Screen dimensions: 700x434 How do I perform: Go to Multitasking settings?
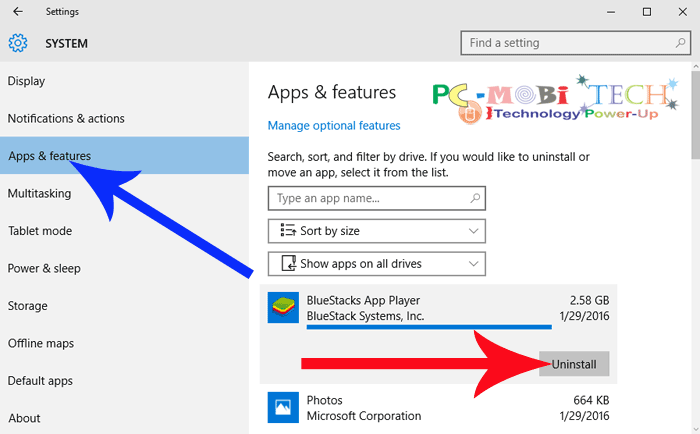[x=124, y=193]
